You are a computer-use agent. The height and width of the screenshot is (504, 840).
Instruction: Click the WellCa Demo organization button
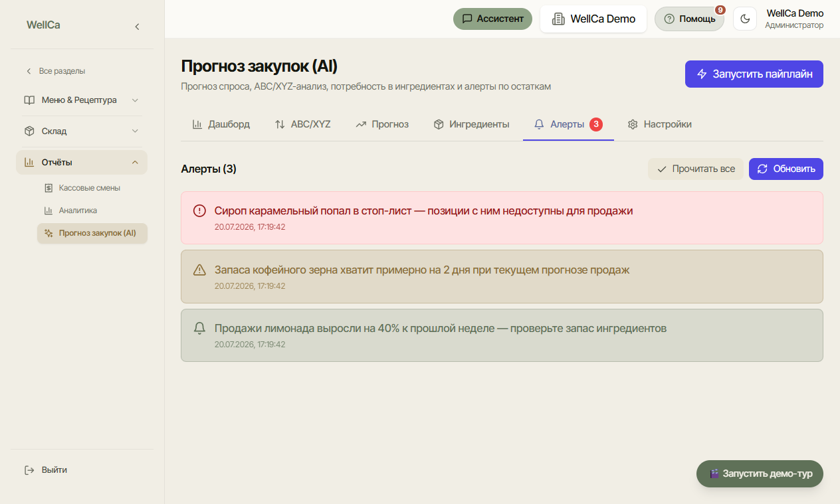pos(593,19)
